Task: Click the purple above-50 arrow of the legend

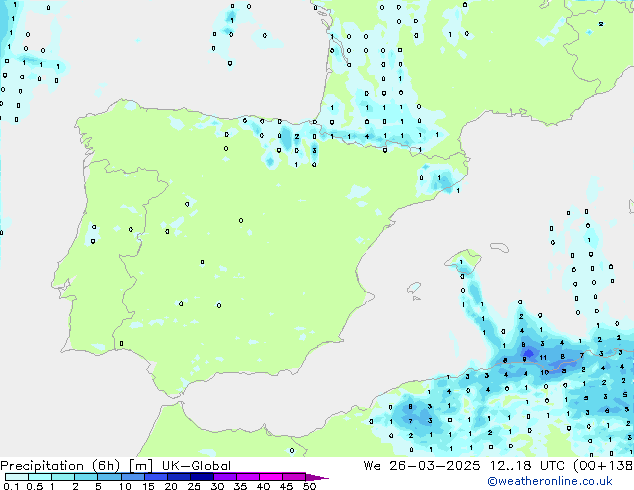Action: pyautogui.click(x=317, y=477)
